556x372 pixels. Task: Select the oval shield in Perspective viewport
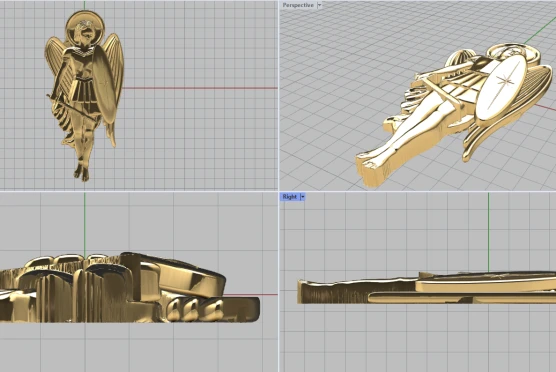(501, 88)
